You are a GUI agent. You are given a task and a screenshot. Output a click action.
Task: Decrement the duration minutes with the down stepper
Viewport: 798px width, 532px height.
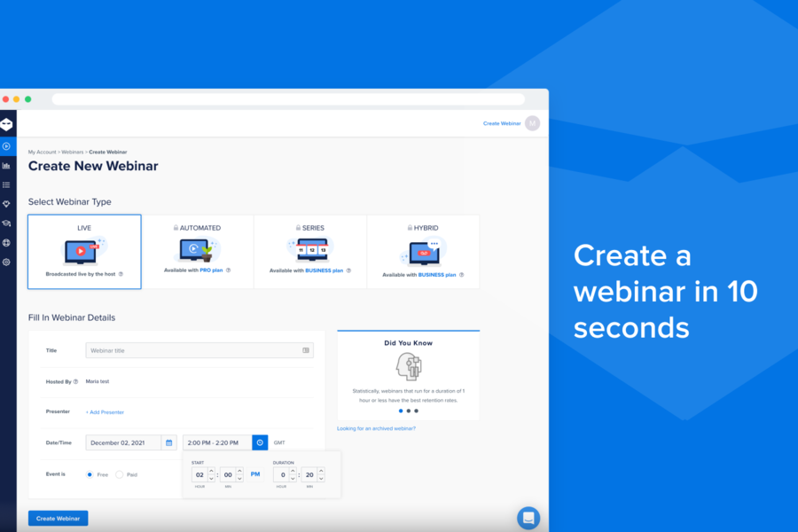(x=321, y=479)
